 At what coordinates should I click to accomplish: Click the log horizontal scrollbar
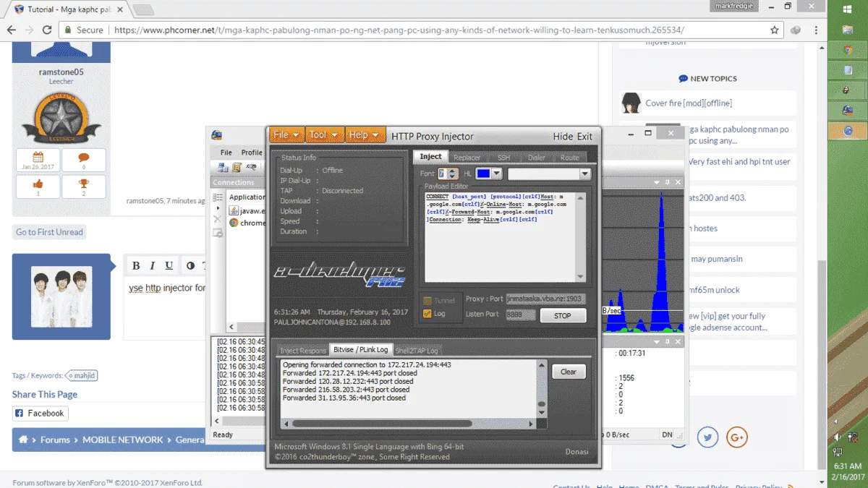point(407,424)
